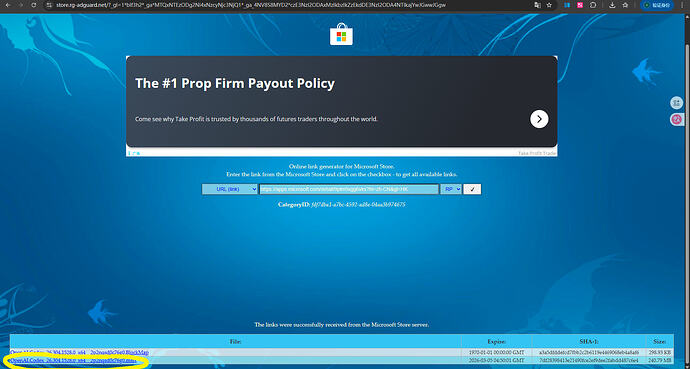The width and height of the screenshot is (690, 369).
Task: Click the blue extension icon in toolbar
Action: tap(567, 5)
